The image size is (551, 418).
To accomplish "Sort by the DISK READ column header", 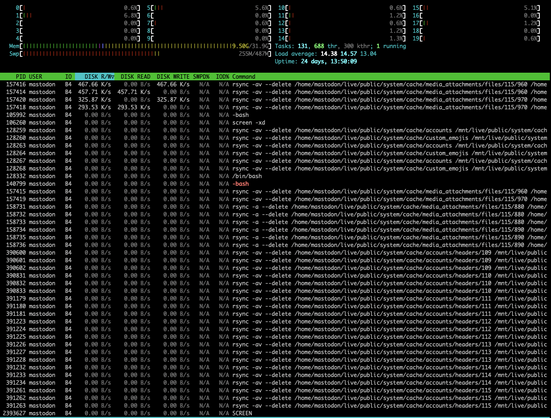I will coord(135,77).
